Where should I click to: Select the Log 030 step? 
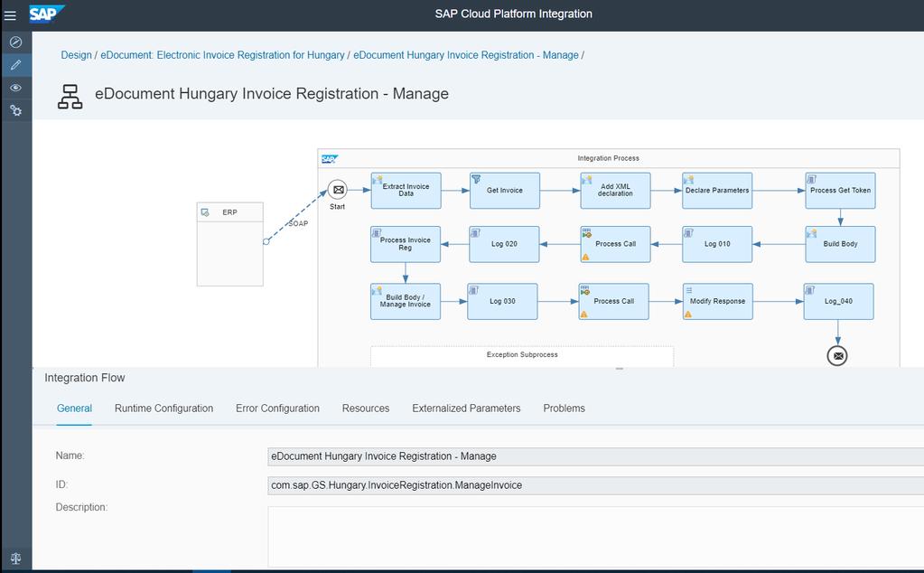[502, 301]
